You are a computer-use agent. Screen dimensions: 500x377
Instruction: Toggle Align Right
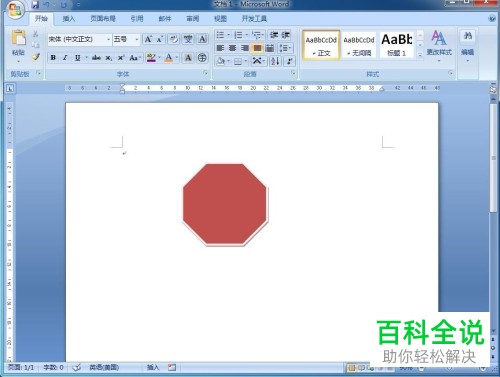(x=245, y=48)
